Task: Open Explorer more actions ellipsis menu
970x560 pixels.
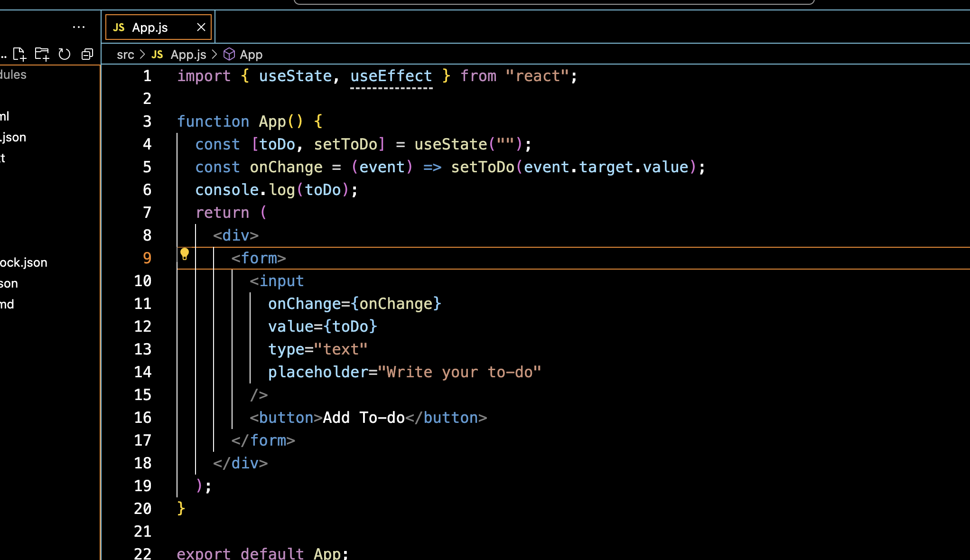Action: 79,27
